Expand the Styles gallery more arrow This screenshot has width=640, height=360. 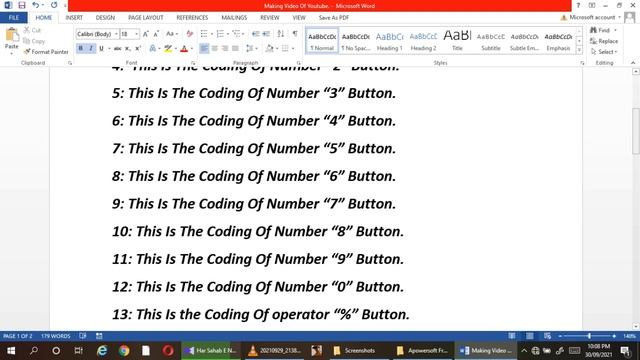[579, 50]
